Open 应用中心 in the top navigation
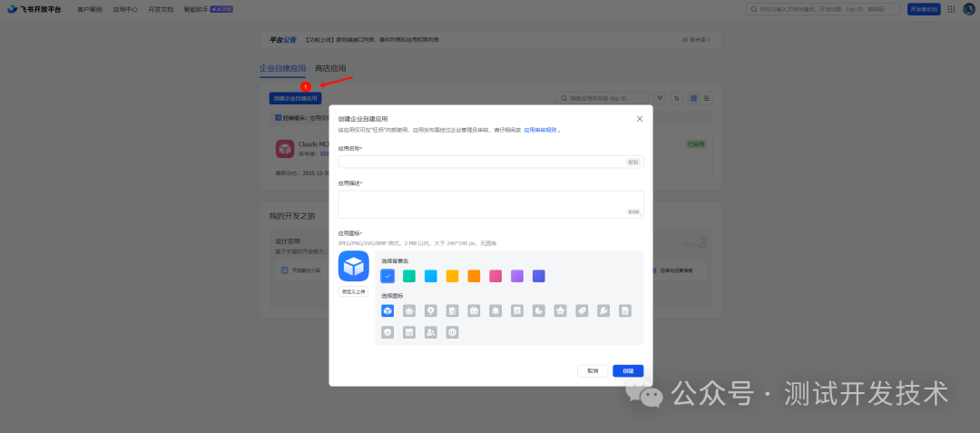Viewport: 980px width, 433px height. point(125,9)
